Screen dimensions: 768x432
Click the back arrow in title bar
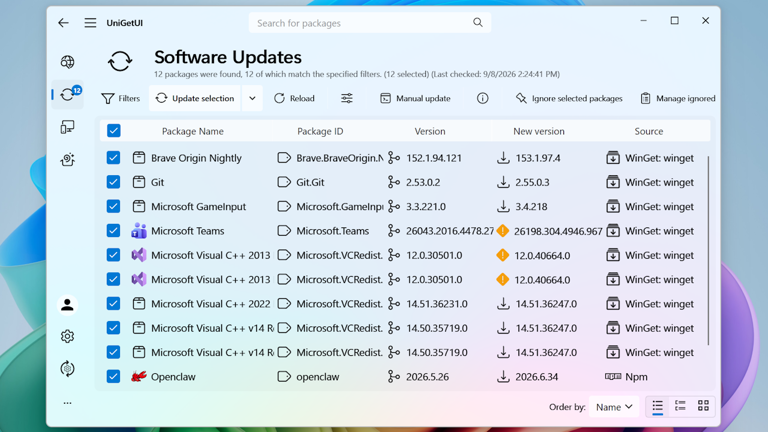tap(63, 23)
